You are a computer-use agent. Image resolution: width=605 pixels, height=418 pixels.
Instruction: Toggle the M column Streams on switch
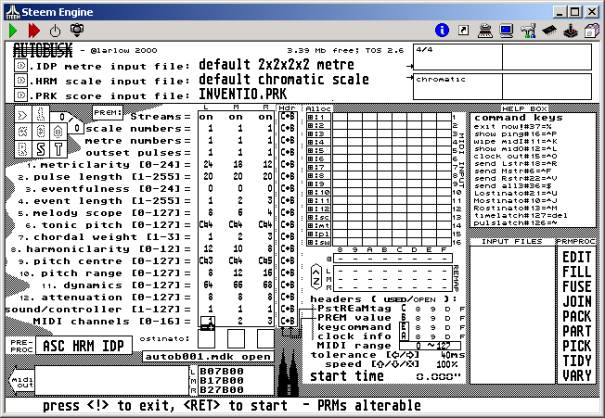click(x=237, y=116)
